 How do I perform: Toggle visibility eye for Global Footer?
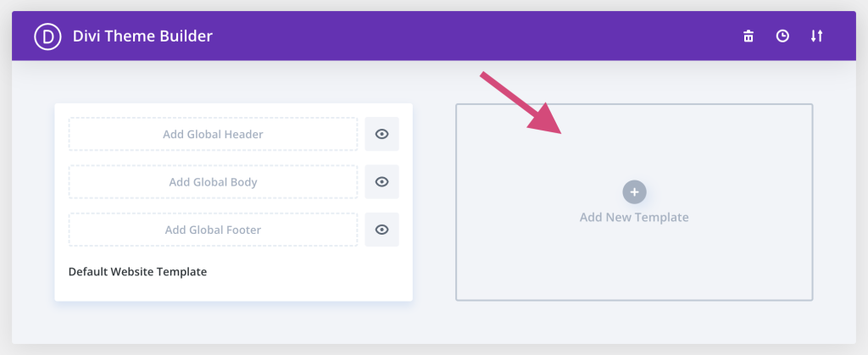tap(382, 230)
